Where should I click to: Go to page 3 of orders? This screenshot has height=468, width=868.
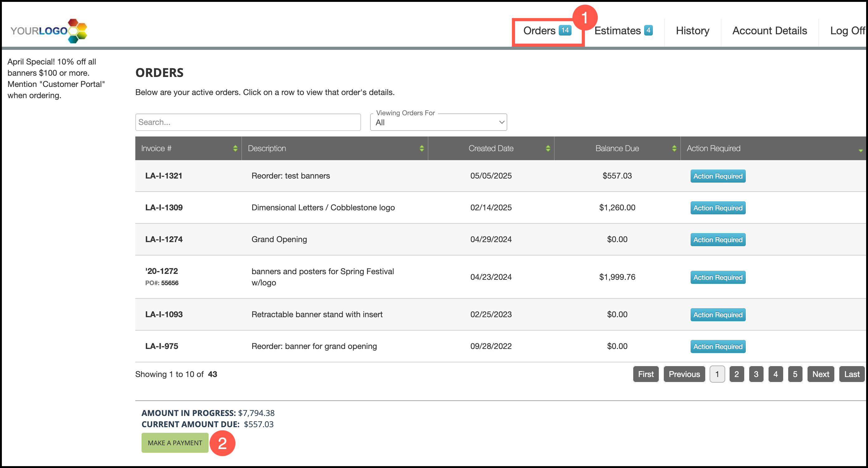[756, 374]
